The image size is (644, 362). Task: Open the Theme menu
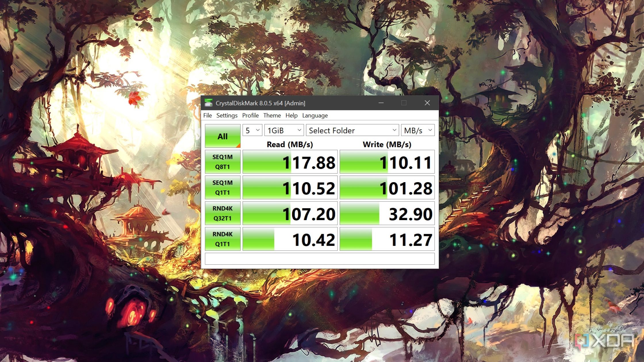[x=272, y=115]
